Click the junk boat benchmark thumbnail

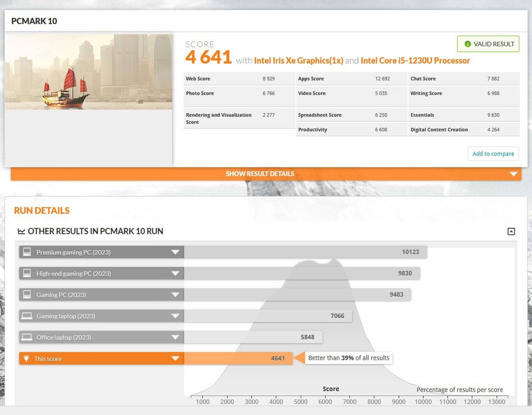(x=88, y=72)
